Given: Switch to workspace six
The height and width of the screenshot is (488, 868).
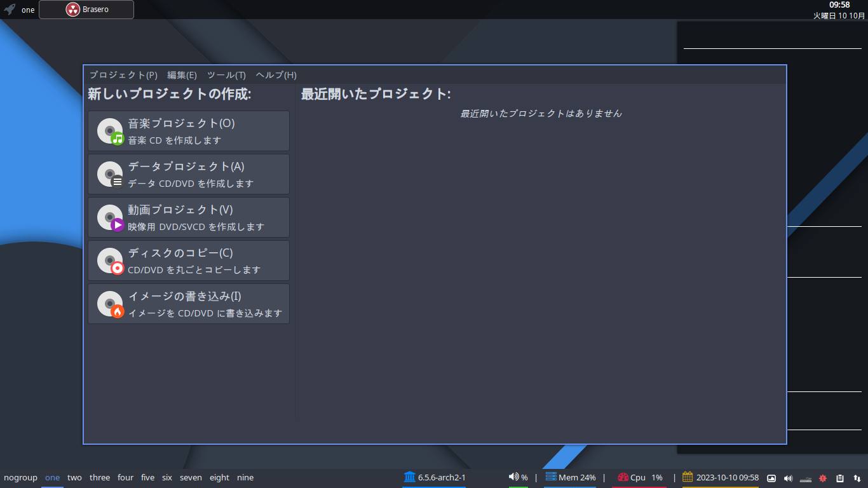Looking at the screenshot, I should [167, 478].
